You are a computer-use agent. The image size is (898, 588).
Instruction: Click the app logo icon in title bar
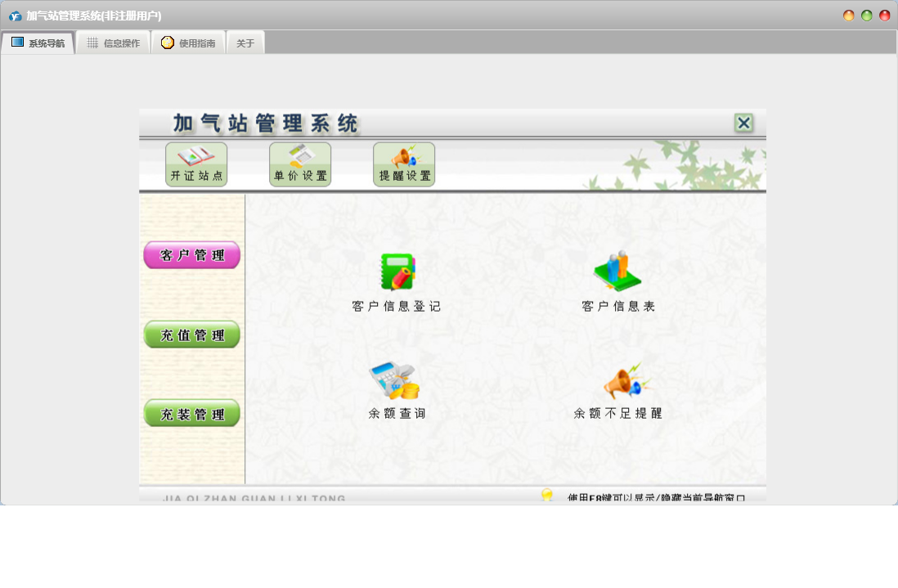click(15, 16)
